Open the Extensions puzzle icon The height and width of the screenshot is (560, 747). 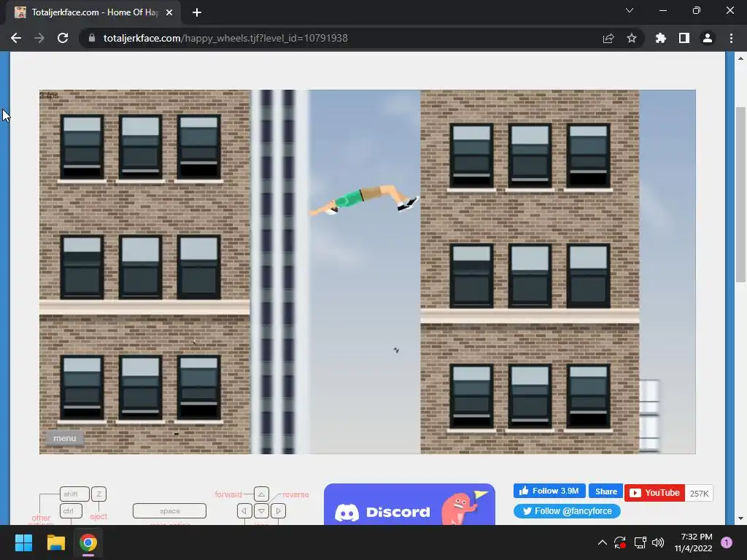661,38
